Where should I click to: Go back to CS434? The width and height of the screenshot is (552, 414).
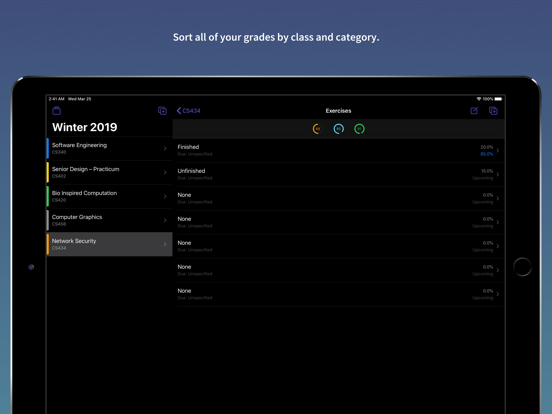coord(188,111)
